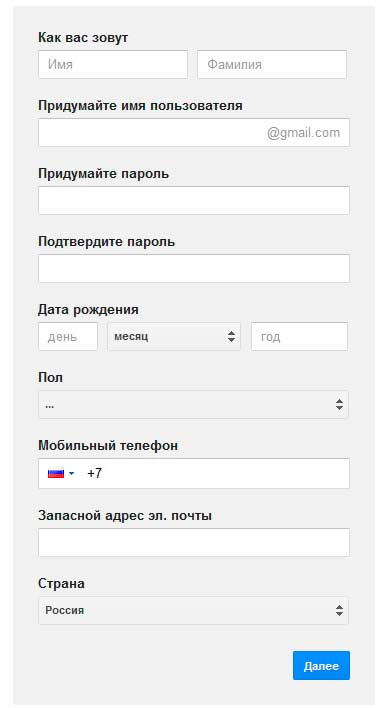
Task: Click the Подтвердите пароль field
Action: (194, 269)
